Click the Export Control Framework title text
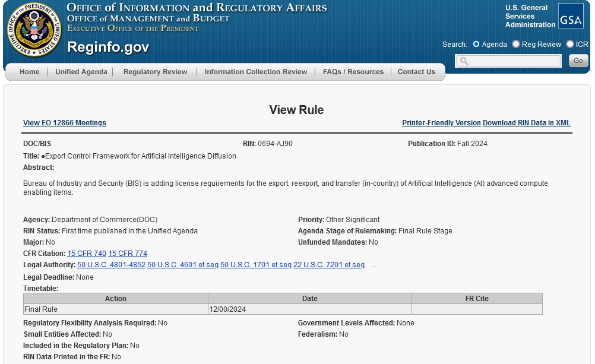 [140, 156]
